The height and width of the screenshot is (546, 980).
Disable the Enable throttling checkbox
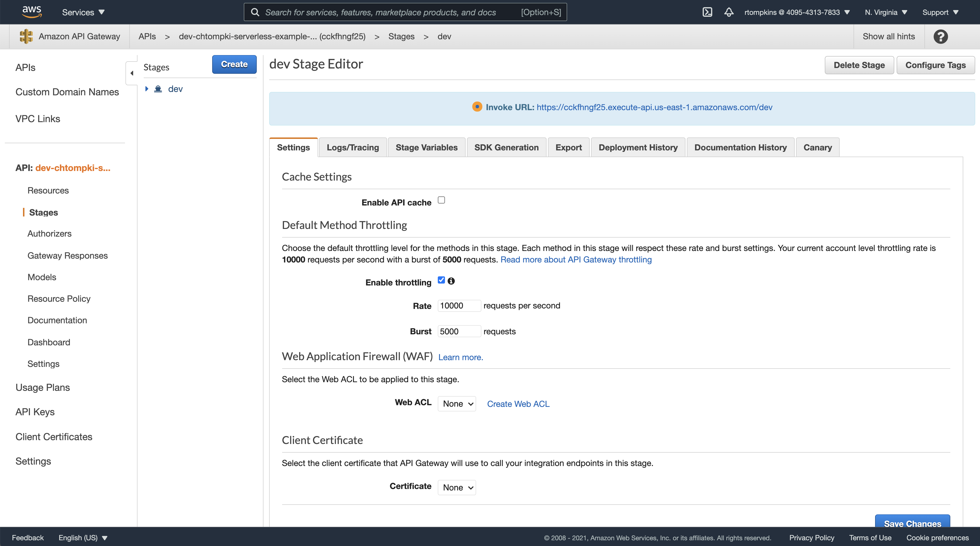[441, 280]
